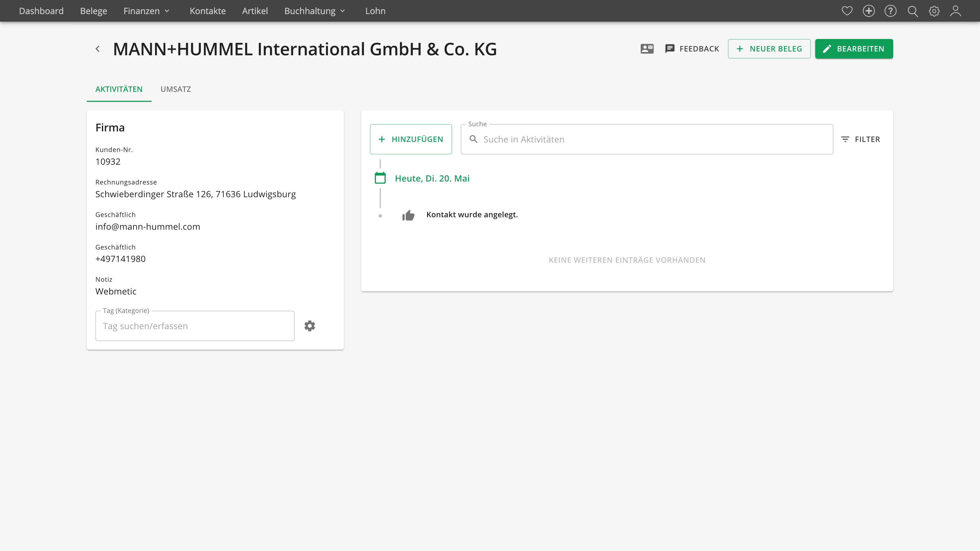Click the plus-circle quick create icon

pyautogui.click(x=869, y=11)
